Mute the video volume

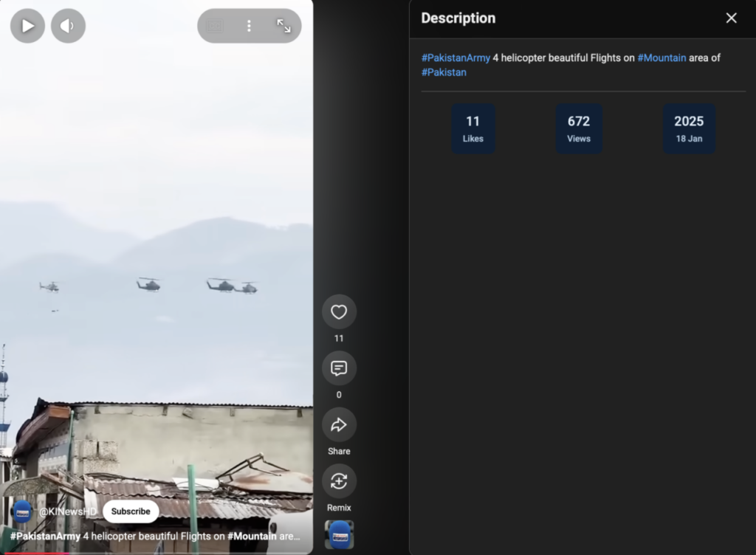point(68,26)
